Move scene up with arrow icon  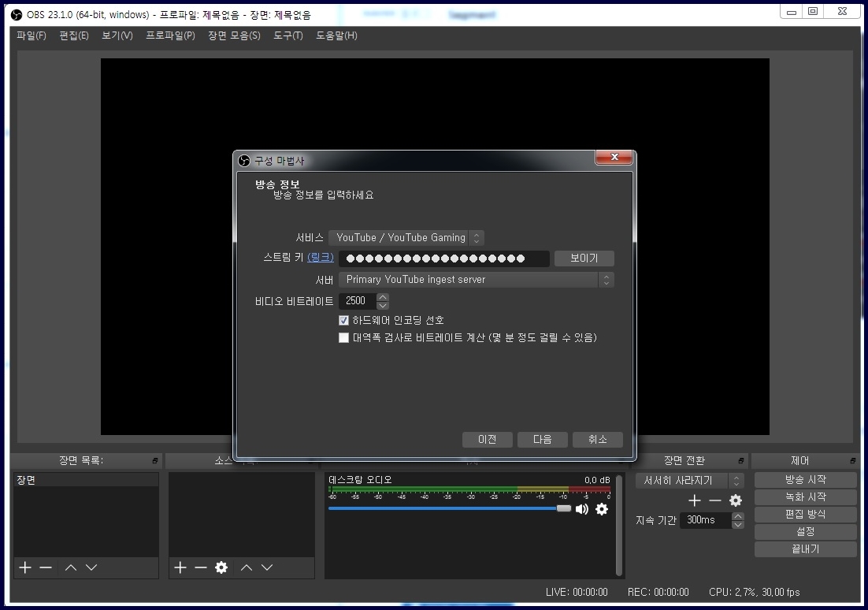(x=71, y=567)
